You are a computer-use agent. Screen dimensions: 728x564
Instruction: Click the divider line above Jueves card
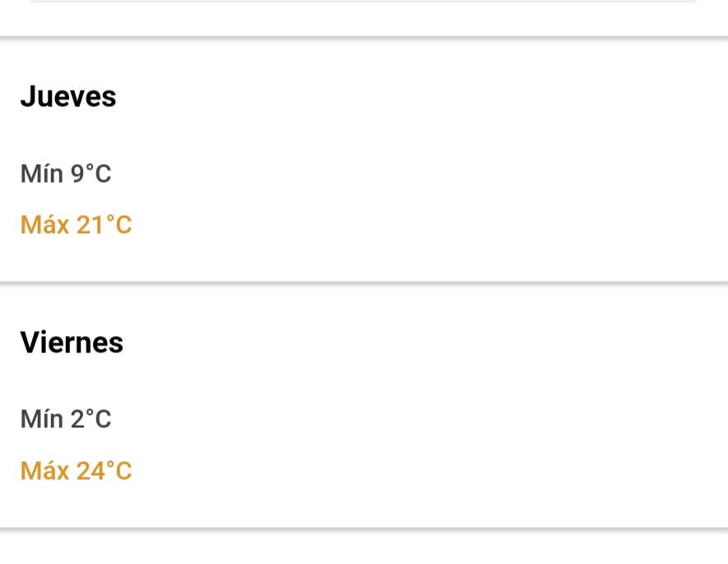click(x=364, y=38)
